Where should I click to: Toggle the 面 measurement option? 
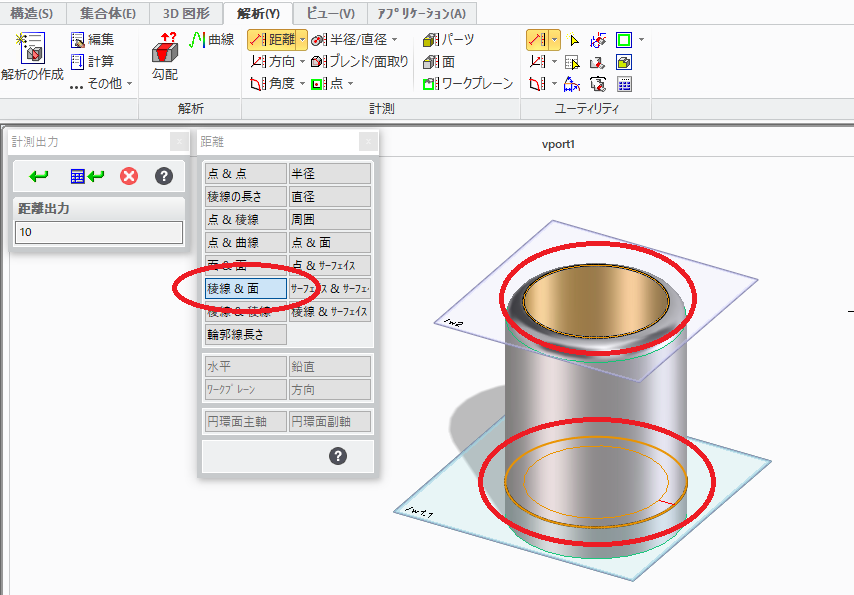442,60
